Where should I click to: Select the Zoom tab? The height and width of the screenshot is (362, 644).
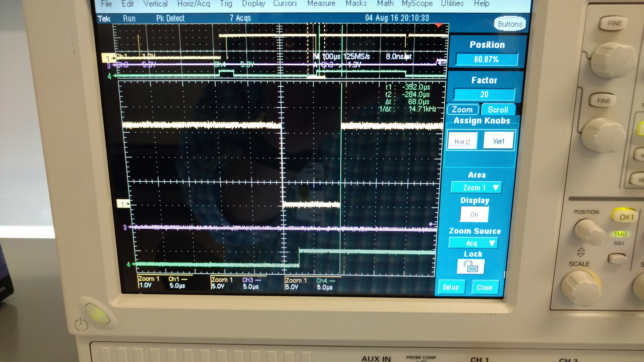[x=462, y=110]
